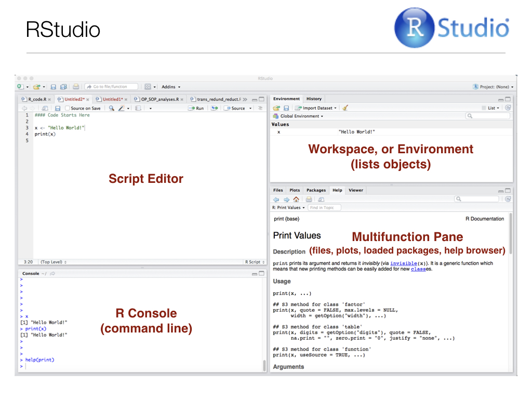Go back in Help pane history
This screenshot has width=532, height=399.
pyautogui.click(x=276, y=199)
